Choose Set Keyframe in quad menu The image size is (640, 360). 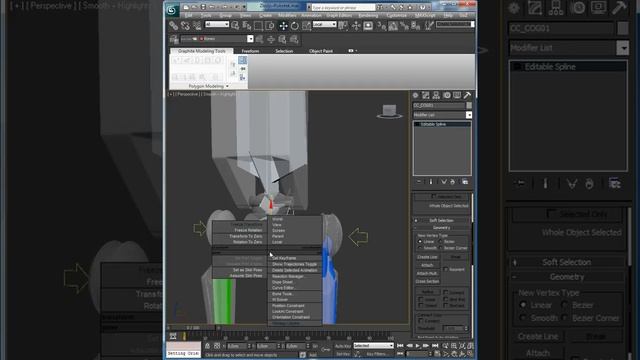pos(284,258)
